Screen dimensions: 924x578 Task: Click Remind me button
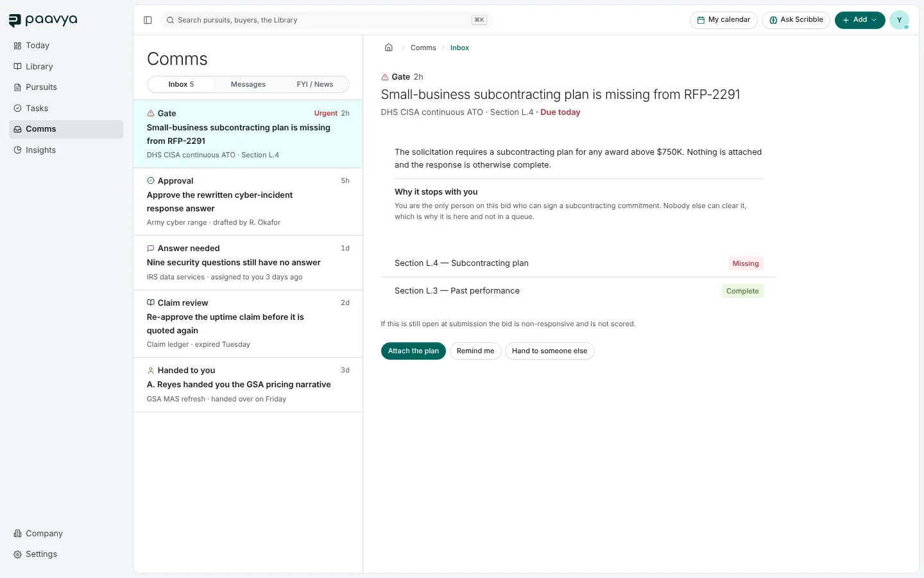pyautogui.click(x=475, y=351)
